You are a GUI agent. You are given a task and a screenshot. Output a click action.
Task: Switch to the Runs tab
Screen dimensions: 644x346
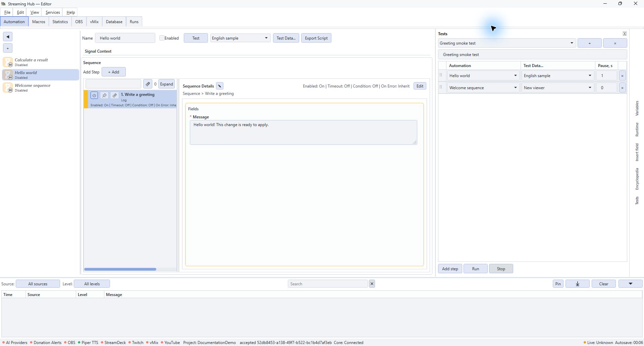click(x=134, y=22)
